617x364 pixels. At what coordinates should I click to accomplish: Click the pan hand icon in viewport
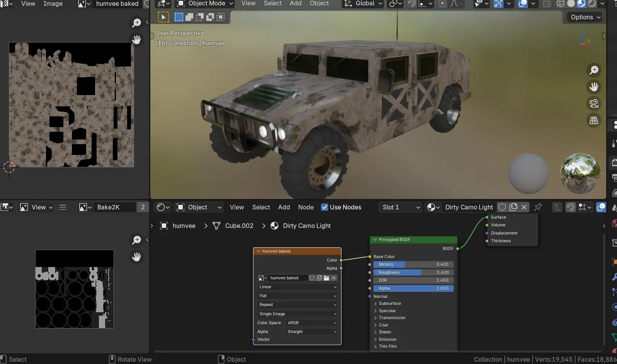[594, 87]
